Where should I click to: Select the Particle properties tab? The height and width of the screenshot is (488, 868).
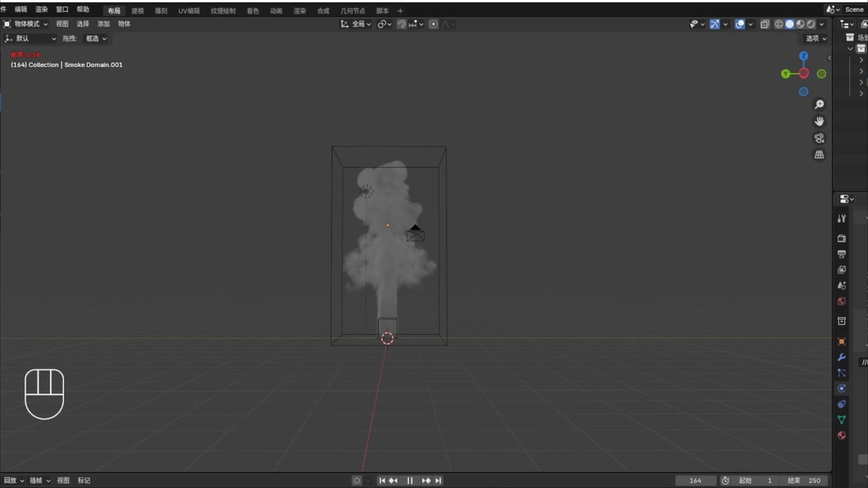pos(842,373)
